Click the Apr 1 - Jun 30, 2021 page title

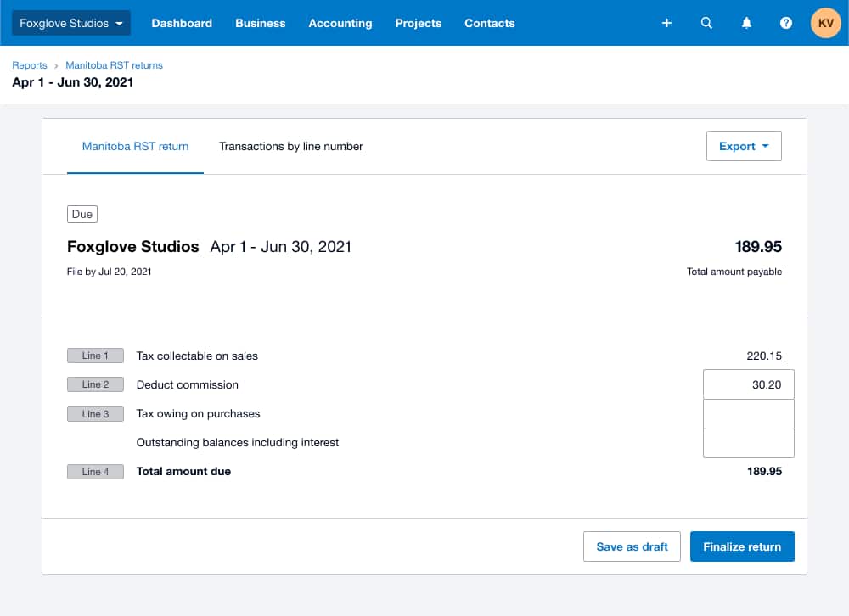pos(72,82)
